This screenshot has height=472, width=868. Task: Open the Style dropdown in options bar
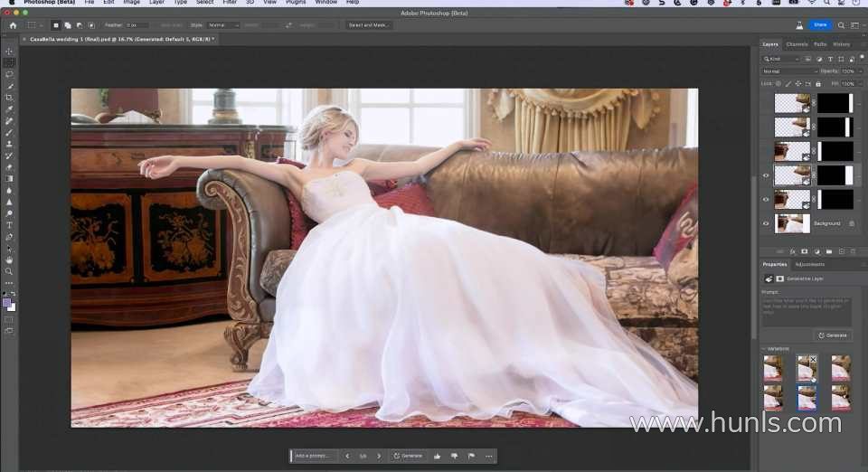point(223,25)
